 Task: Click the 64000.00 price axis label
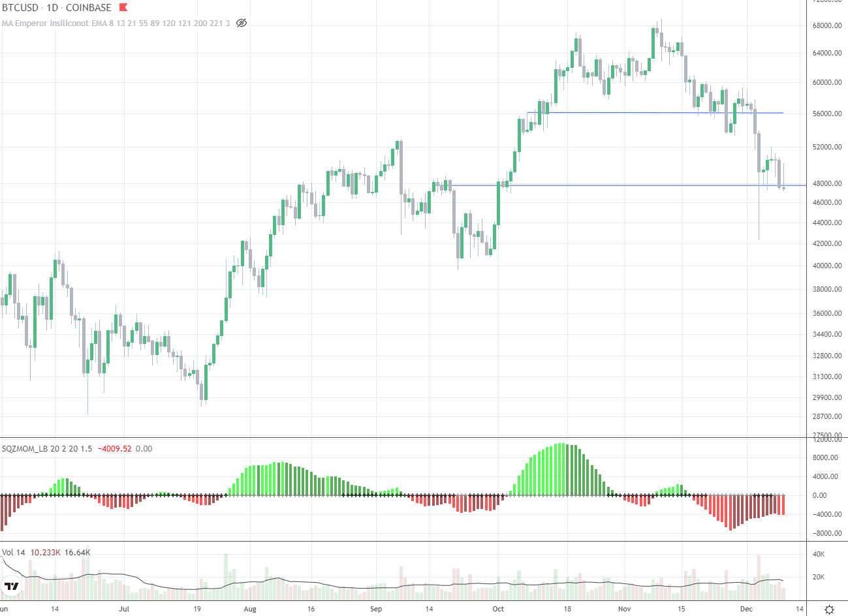(827, 54)
